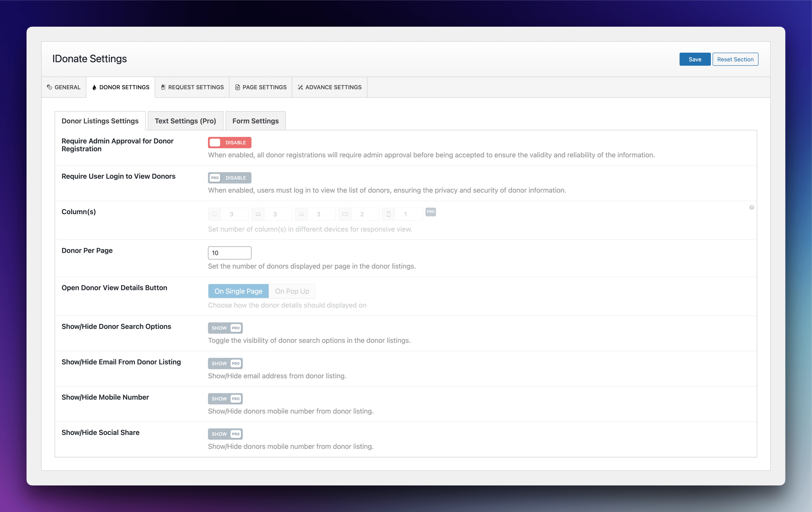812x512 pixels.
Task: Select On Pop Up option
Action: pyautogui.click(x=292, y=291)
